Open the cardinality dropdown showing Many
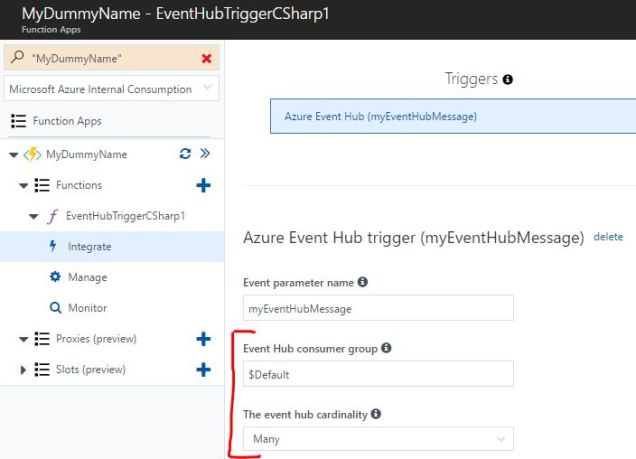Screen dimensions: 636x459 378,439
